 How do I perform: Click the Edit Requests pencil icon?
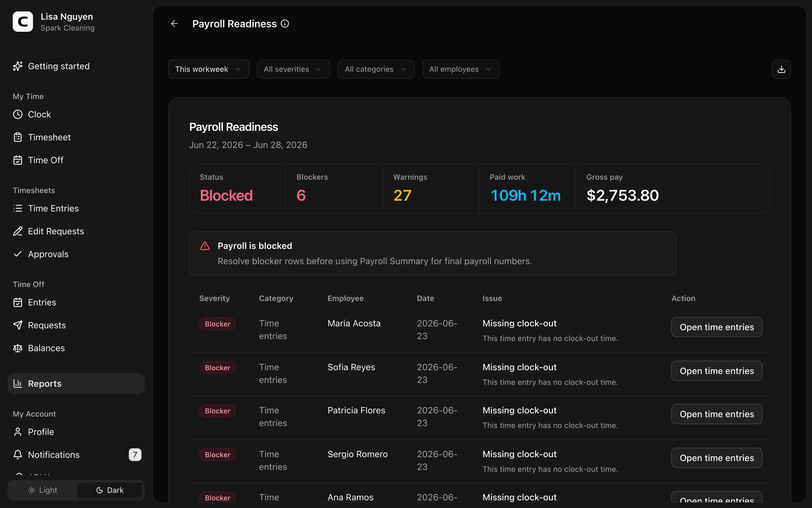point(18,231)
